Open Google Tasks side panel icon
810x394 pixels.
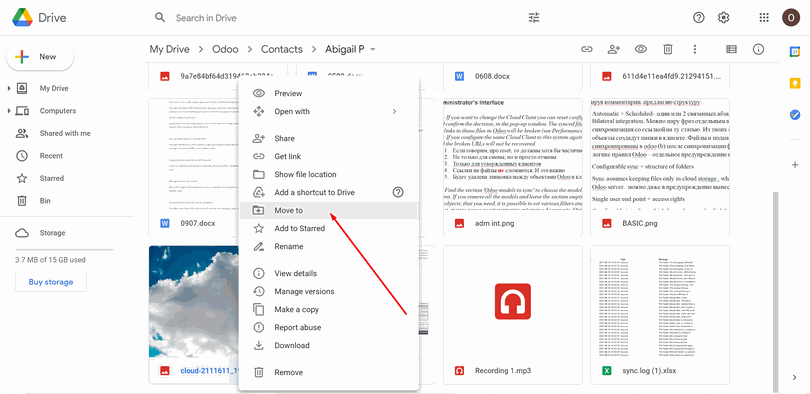(x=795, y=115)
